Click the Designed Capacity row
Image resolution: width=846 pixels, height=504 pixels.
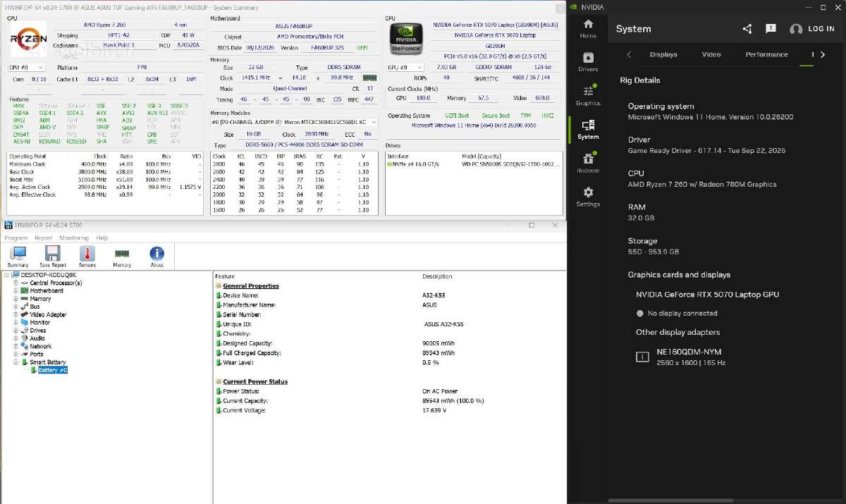[390, 343]
